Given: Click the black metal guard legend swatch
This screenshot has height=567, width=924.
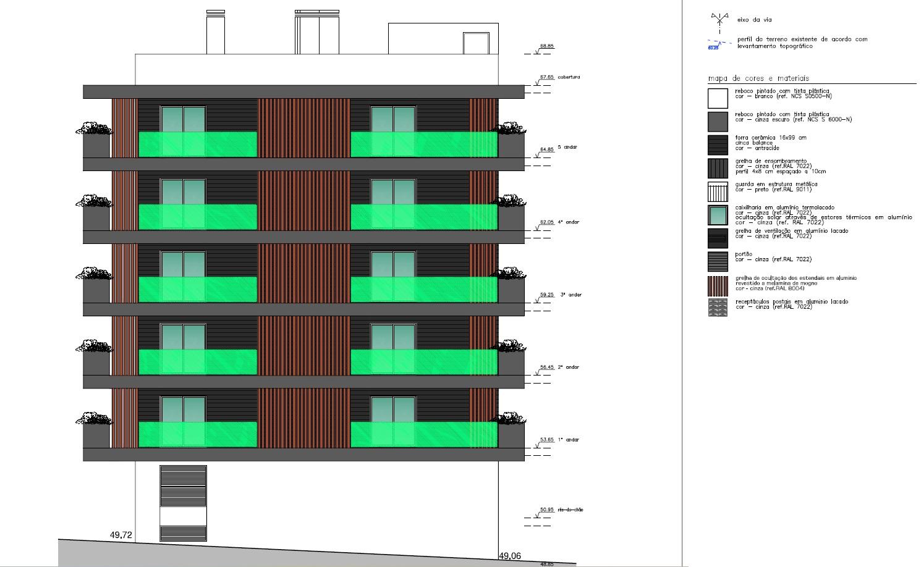Looking at the screenshot, I should 718,191.
